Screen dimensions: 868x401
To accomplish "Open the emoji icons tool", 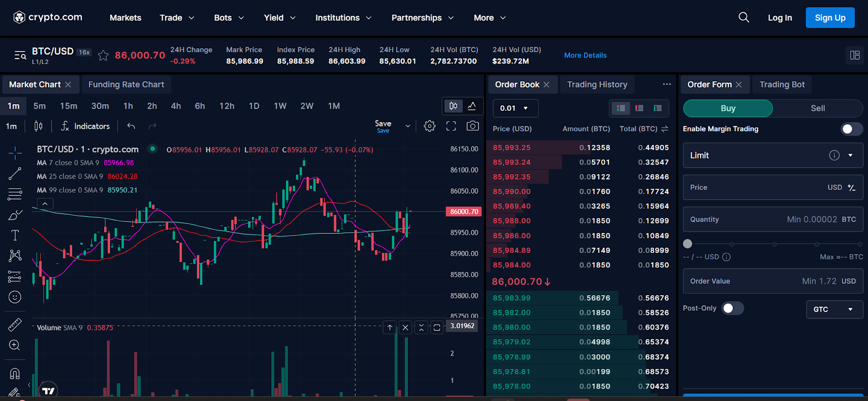I will (15, 297).
